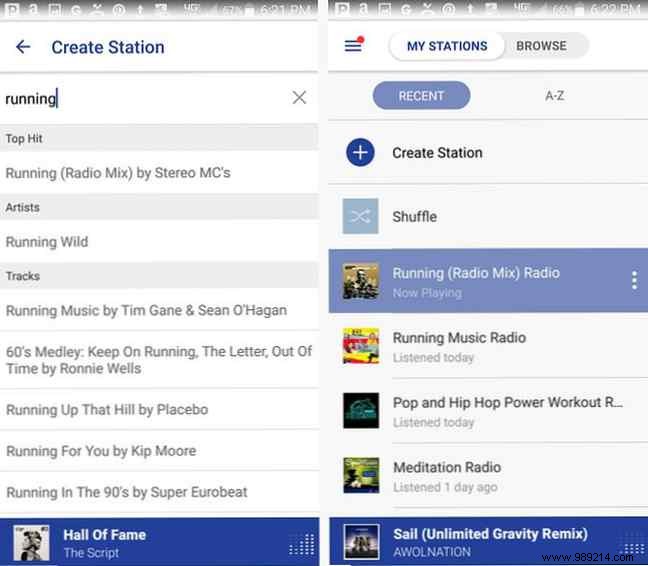Tap the equalizer icon beside Sail remix
Screen dimensions: 648x566
[631, 545]
